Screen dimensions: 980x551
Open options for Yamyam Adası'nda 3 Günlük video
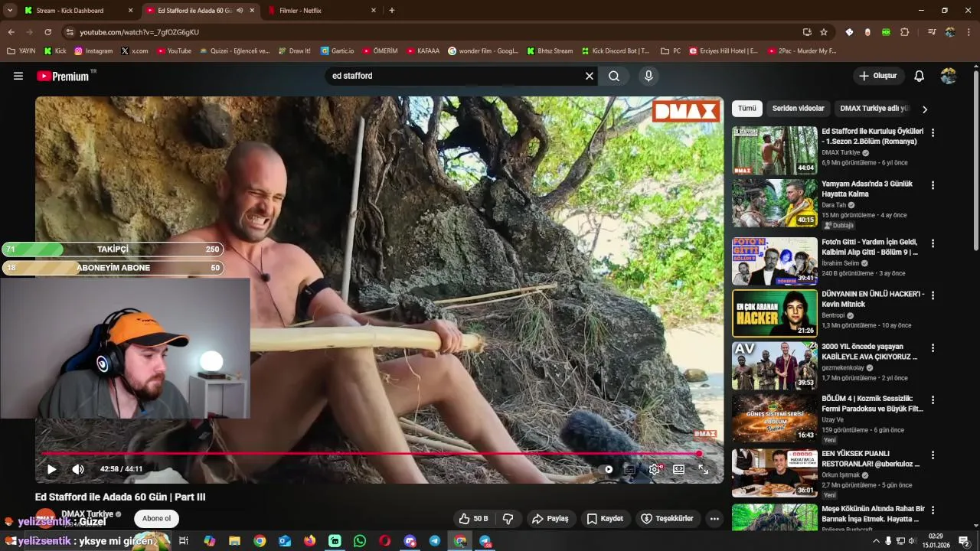pyautogui.click(x=933, y=185)
